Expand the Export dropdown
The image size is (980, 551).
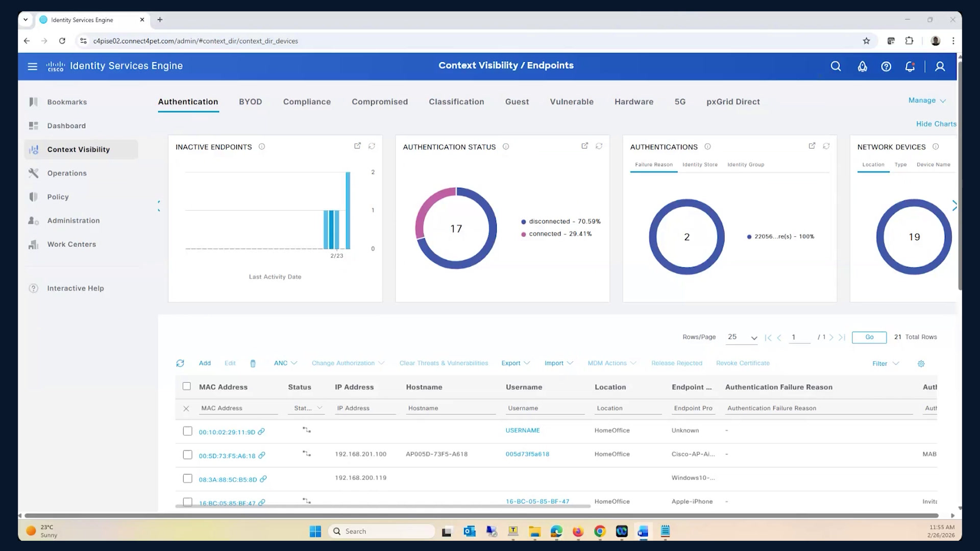click(516, 363)
